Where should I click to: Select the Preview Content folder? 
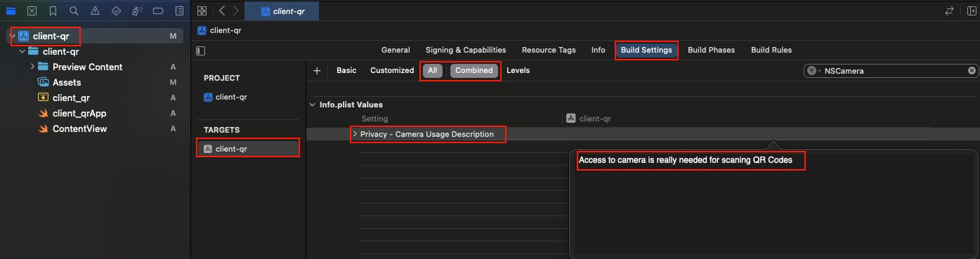coord(80,67)
